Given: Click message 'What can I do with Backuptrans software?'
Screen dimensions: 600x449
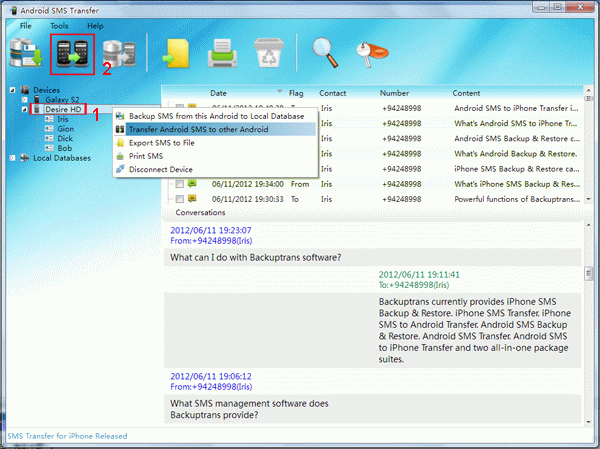Looking at the screenshot, I should (x=256, y=257).
